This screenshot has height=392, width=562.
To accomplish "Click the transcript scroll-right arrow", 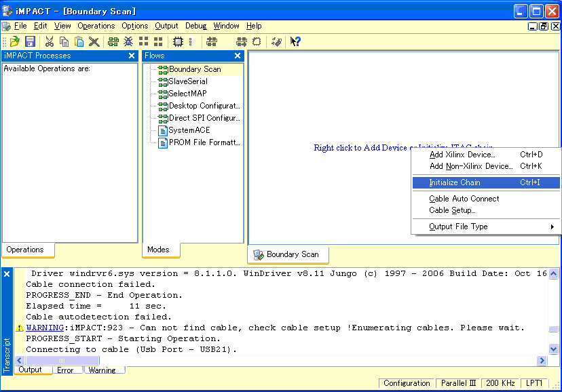I will click(542, 361).
